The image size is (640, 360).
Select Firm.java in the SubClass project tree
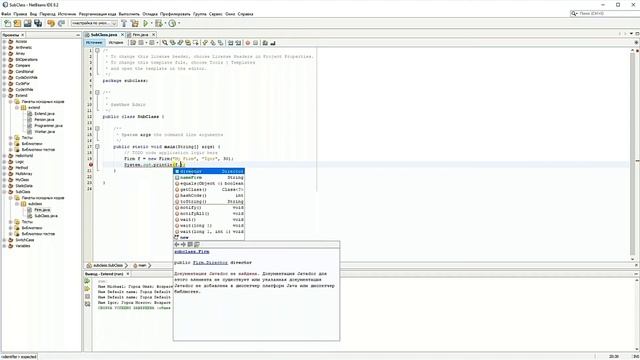coord(42,210)
